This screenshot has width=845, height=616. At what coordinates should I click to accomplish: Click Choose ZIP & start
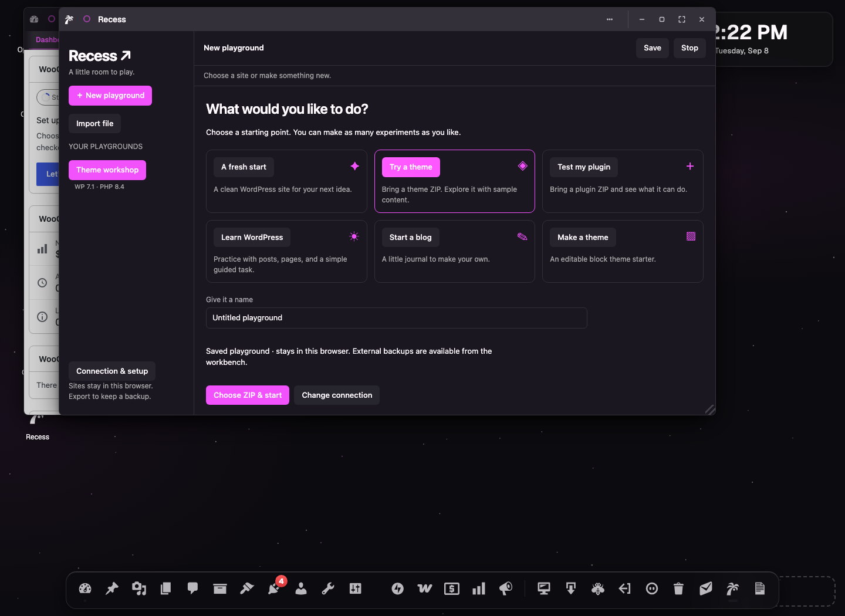click(x=248, y=395)
